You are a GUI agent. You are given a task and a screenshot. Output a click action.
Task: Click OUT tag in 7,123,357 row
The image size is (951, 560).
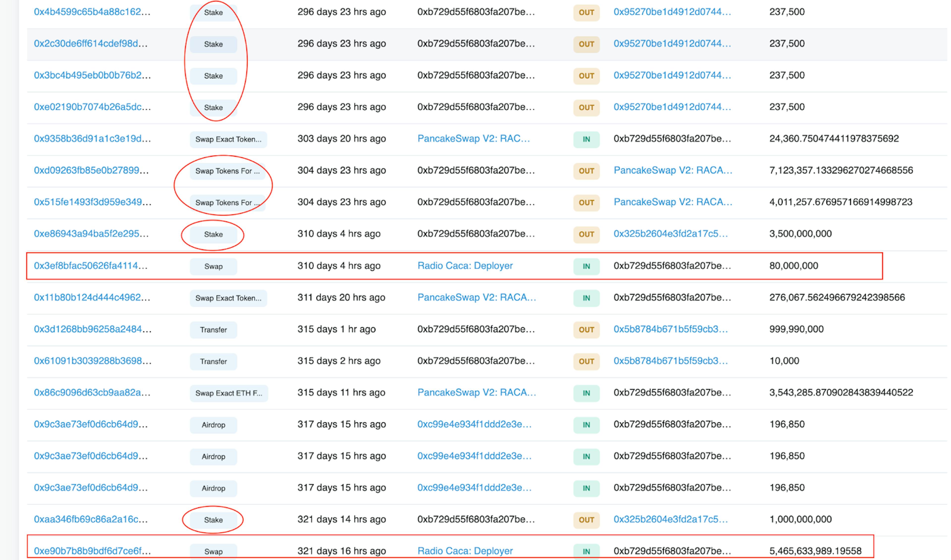click(x=587, y=171)
